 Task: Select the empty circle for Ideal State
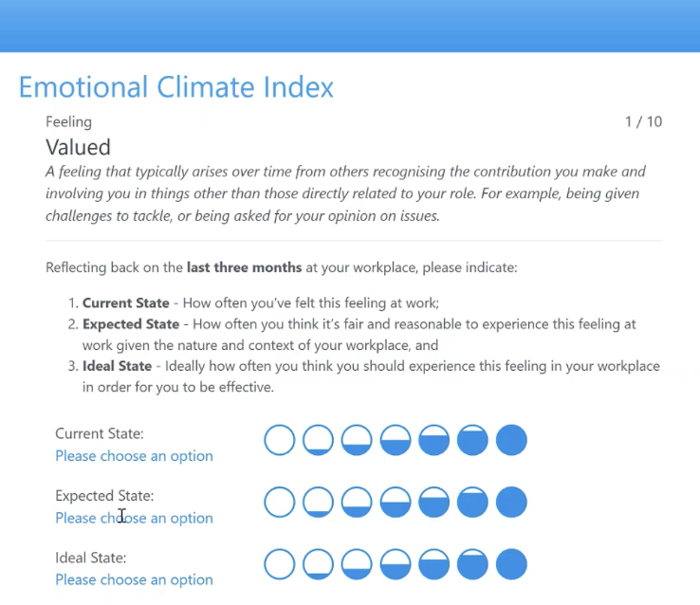(x=280, y=564)
